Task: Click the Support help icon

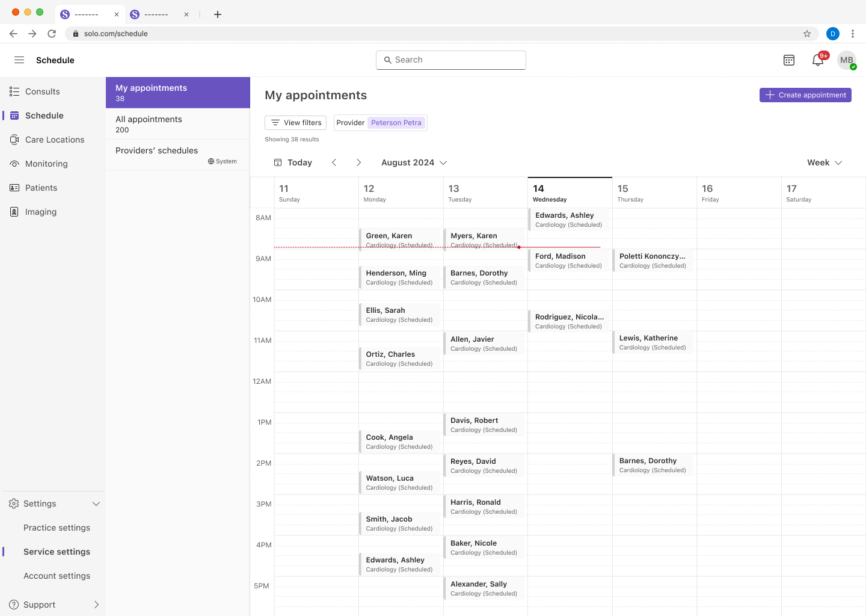Action: [x=14, y=605]
